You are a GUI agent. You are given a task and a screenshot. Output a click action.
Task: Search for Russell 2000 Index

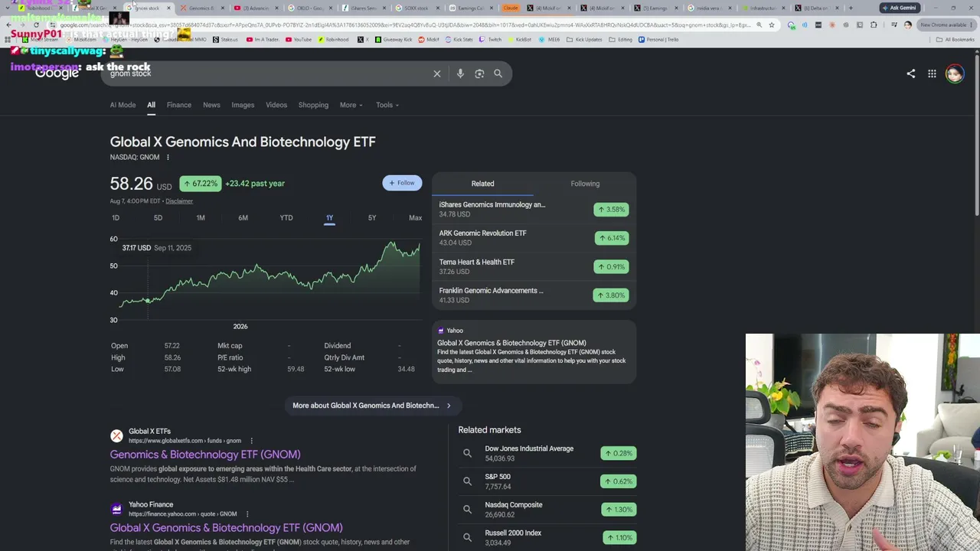[547, 537]
